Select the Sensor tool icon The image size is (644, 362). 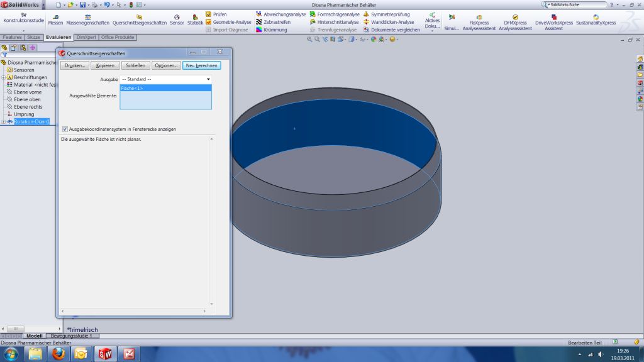(x=177, y=19)
